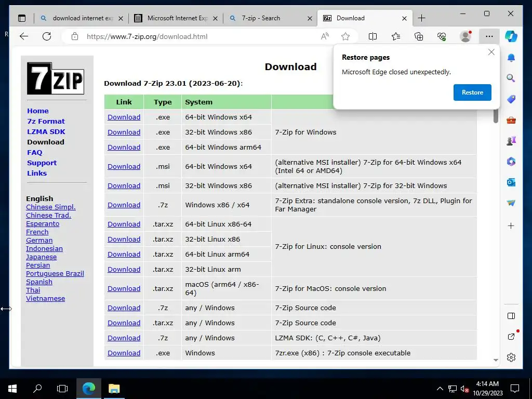
Task: Open Favorites list icon
Action: tap(395, 36)
